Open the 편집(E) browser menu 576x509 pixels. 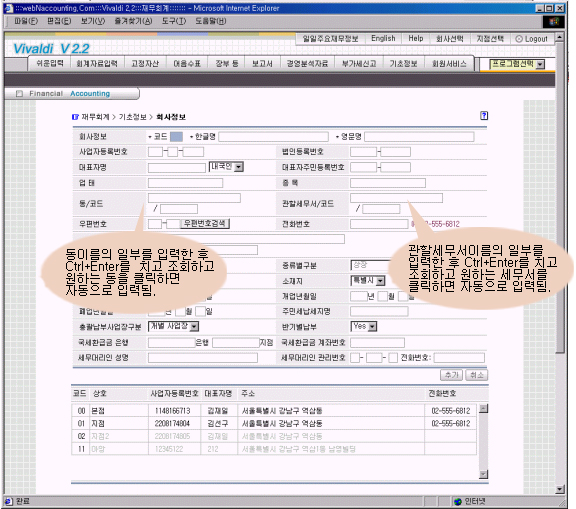(59, 21)
